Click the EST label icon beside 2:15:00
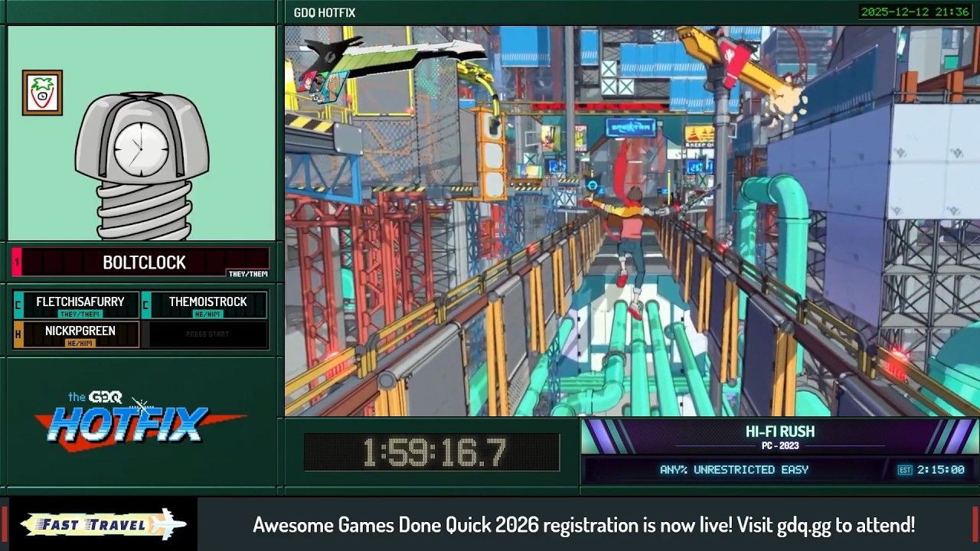This screenshot has height=551, width=980. (x=905, y=470)
